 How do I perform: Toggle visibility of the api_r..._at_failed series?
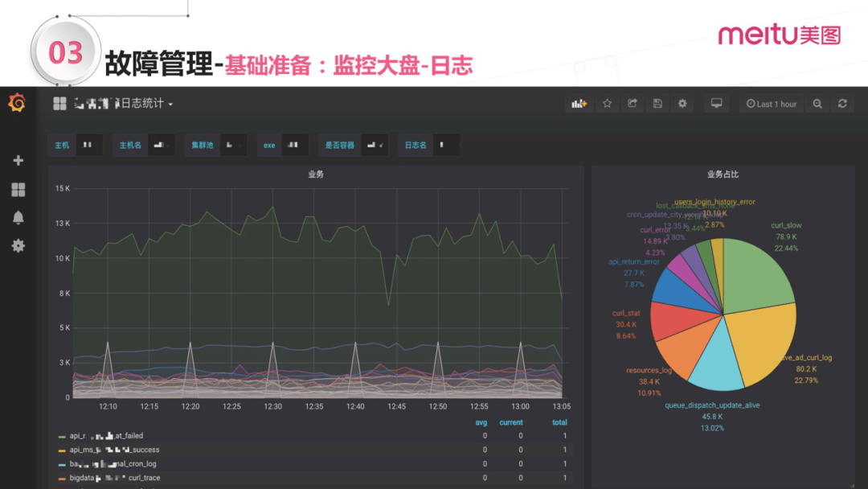pyautogui.click(x=88, y=434)
